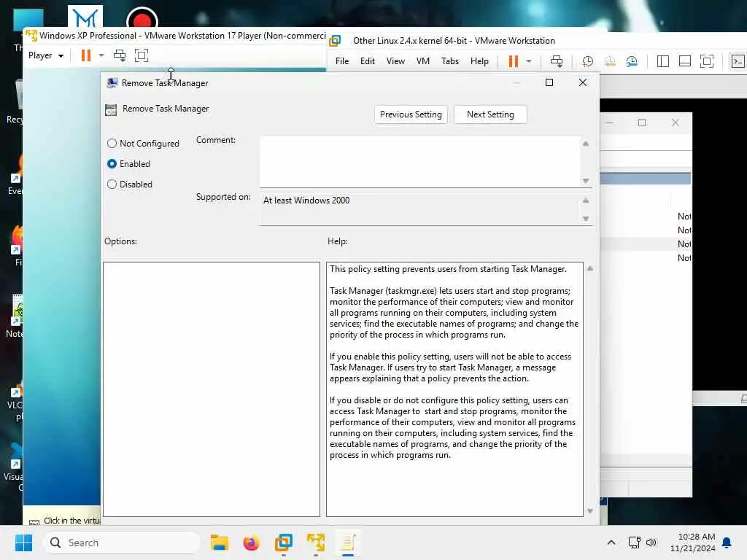Open Windows Start menu
This screenshot has height=560, width=747.
[x=23, y=542]
